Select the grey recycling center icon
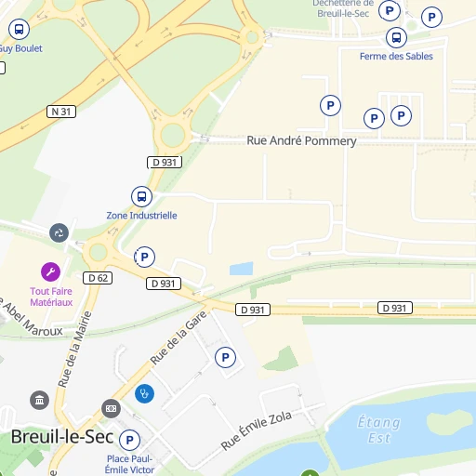This screenshot has height=476, width=476. click(x=59, y=232)
